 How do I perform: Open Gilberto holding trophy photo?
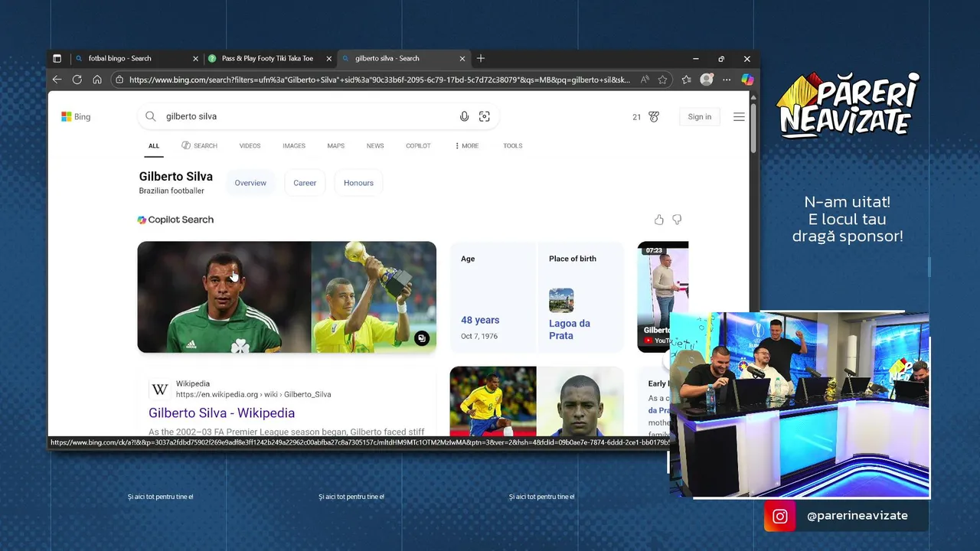tap(374, 297)
